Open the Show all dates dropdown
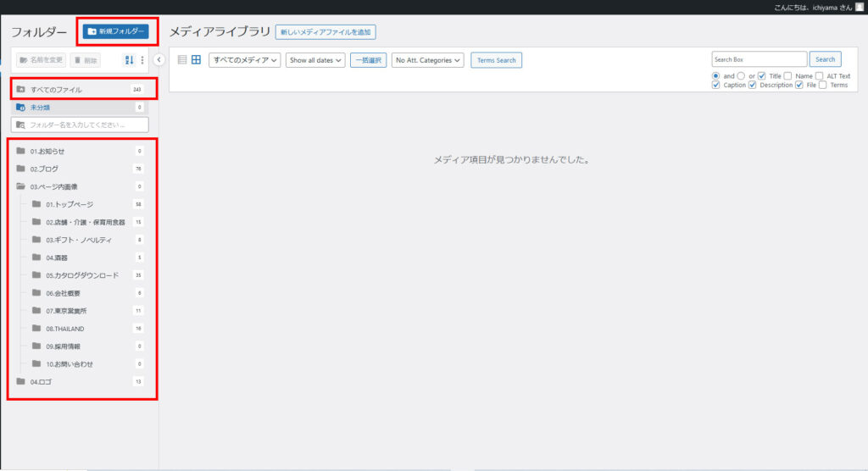Screen dimensions: 868x471 pyautogui.click(x=315, y=60)
